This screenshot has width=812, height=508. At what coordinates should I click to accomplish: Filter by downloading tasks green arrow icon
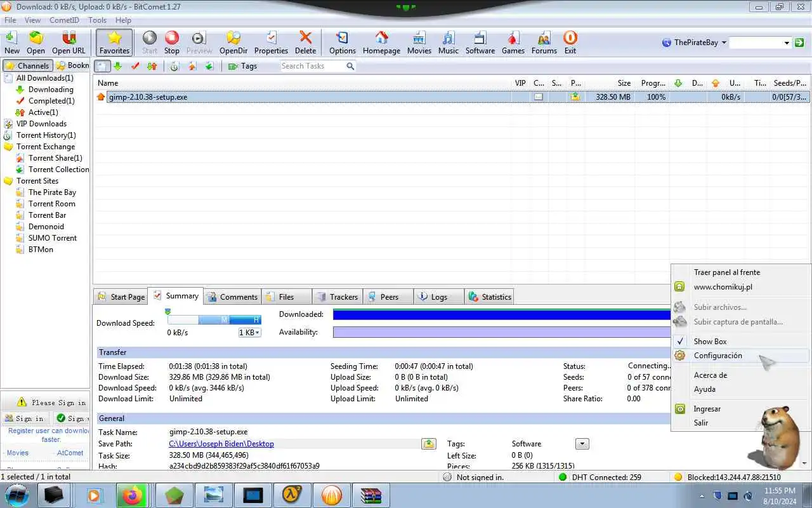coord(118,66)
